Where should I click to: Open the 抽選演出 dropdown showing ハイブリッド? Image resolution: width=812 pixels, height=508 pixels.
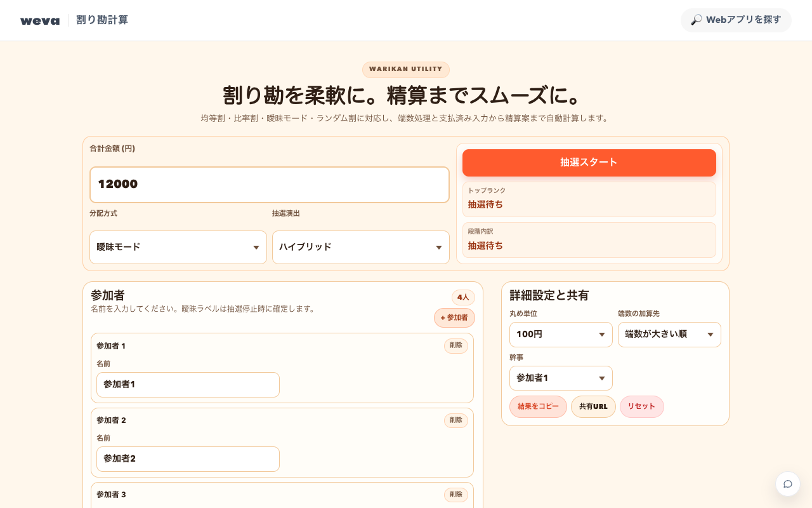tap(361, 247)
